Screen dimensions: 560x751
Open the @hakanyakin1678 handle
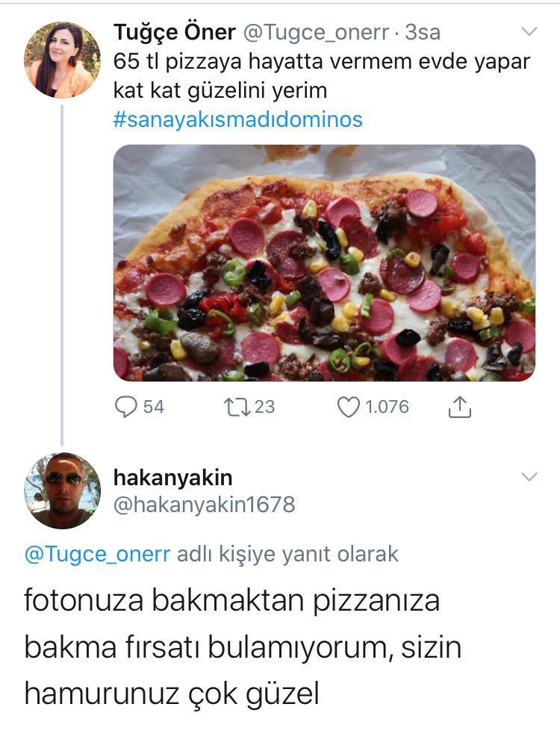pyautogui.click(x=204, y=505)
